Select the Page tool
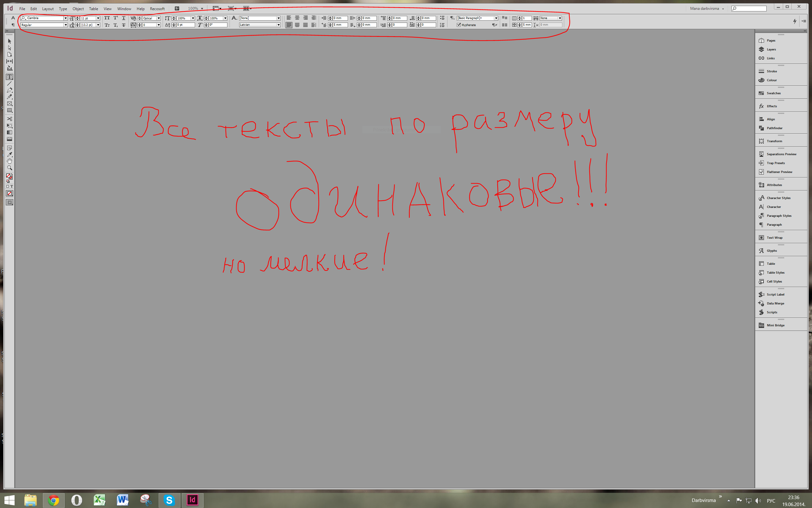The width and height of the screenshot is (812, 508). coord(10,54)
